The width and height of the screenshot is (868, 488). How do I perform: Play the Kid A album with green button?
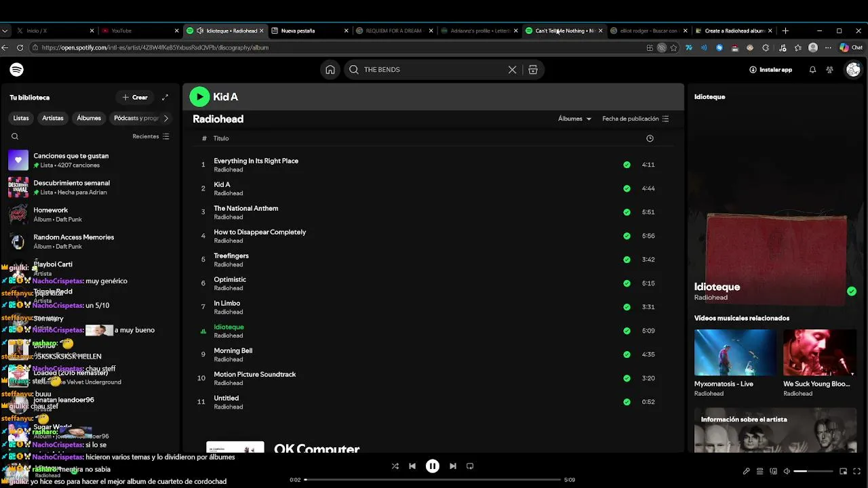[x=199, y=97]
